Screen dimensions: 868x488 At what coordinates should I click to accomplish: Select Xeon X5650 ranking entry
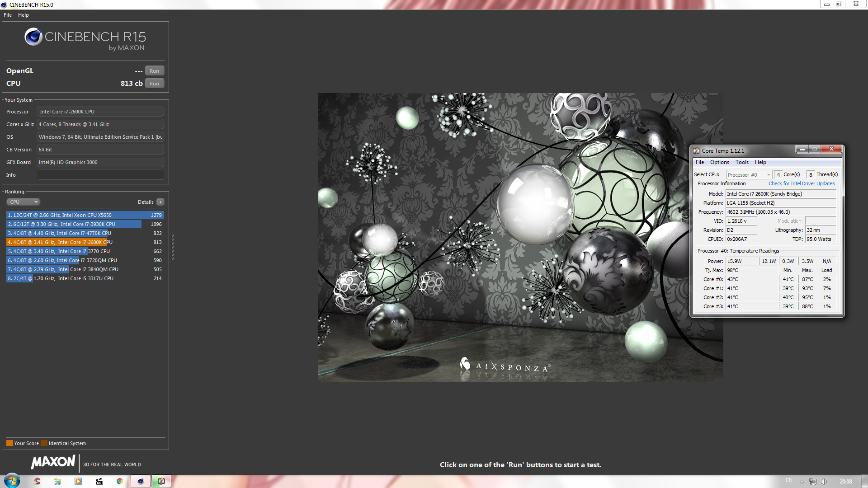tap(85, 215)
